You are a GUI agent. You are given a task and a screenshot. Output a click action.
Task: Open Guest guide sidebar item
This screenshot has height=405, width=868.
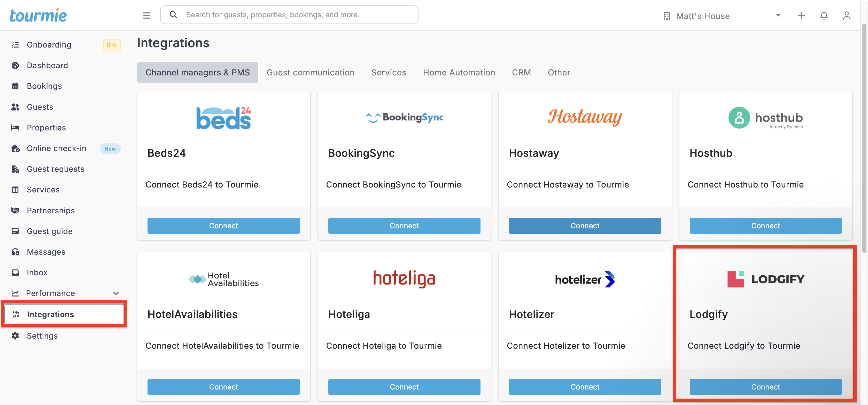pos(50,231)
